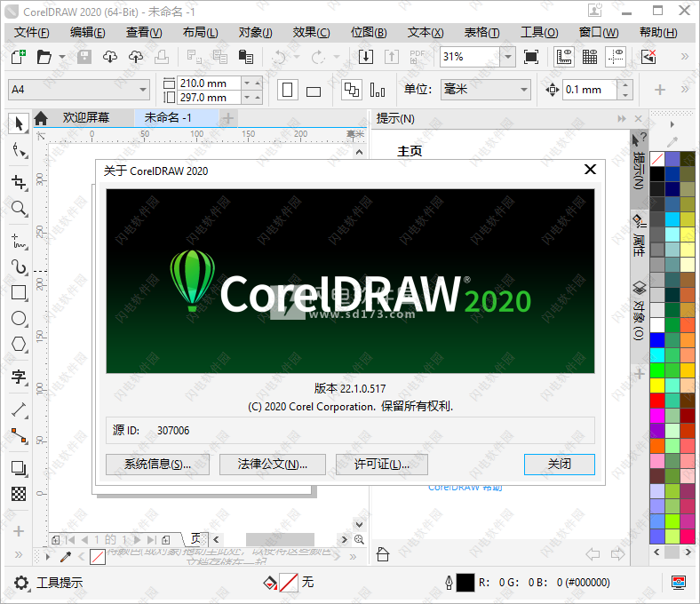The height and width of the screenshot is (604, 700).
Task: Choose the Text tool
Action: 19,377
